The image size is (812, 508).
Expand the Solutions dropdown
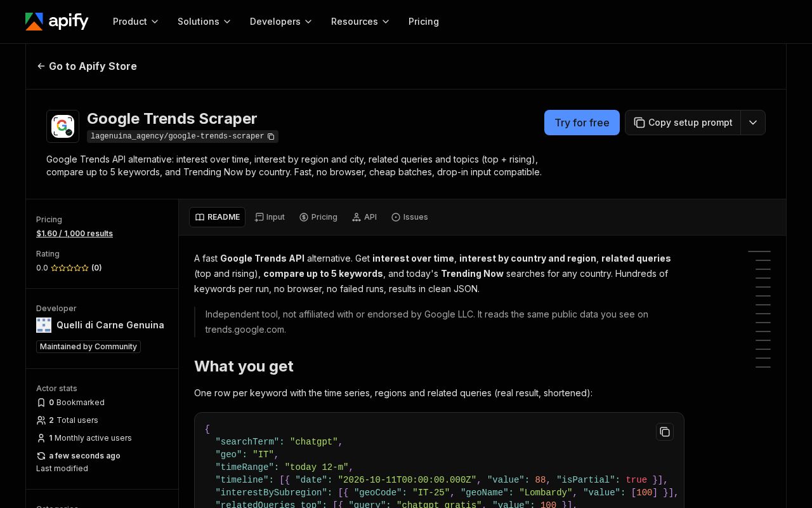click(204, 22)
